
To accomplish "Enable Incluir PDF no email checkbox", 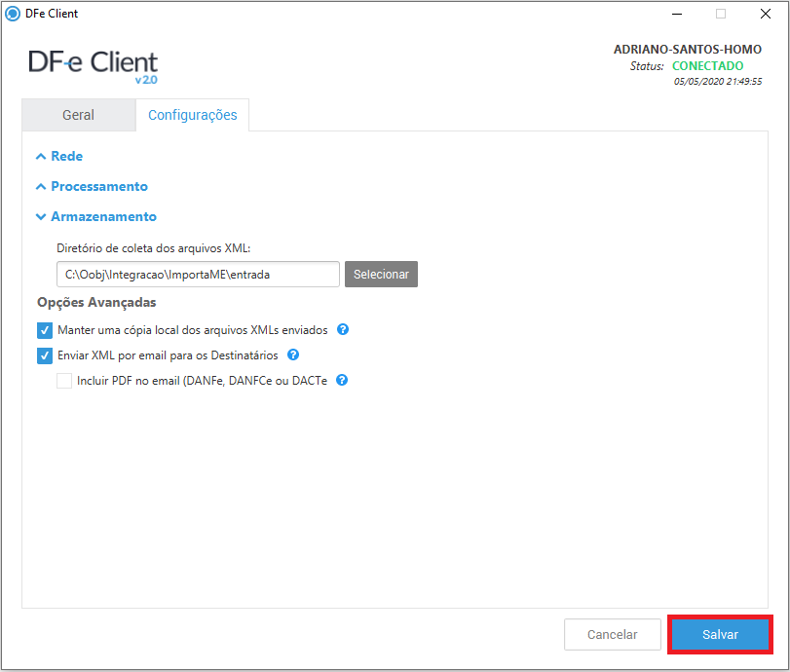I will point(64,381).
